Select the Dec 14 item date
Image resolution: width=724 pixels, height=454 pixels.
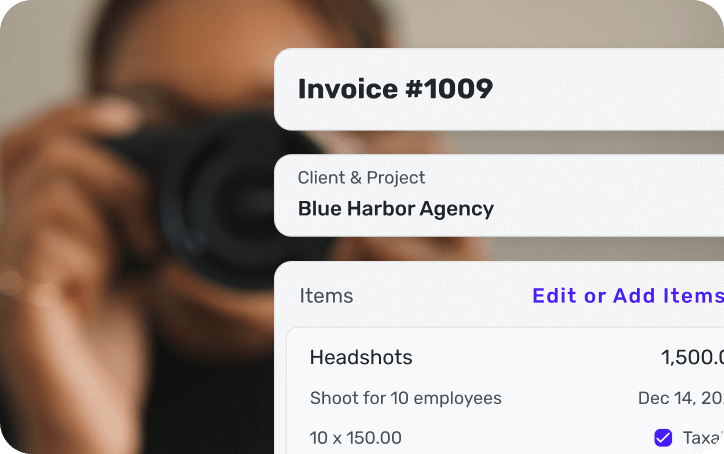681,398
